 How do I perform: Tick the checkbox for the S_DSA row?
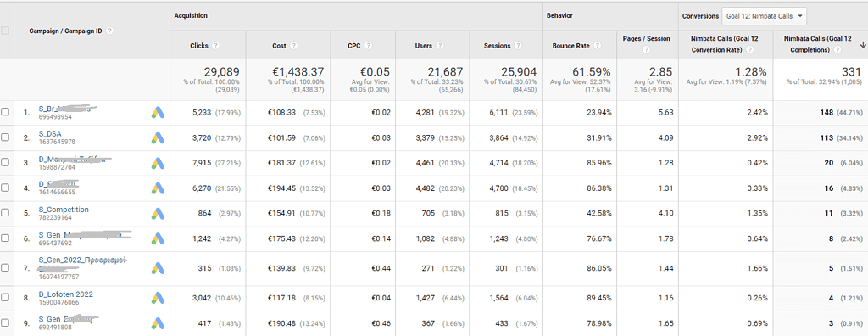pyautogui.click(x=5, y=137)
